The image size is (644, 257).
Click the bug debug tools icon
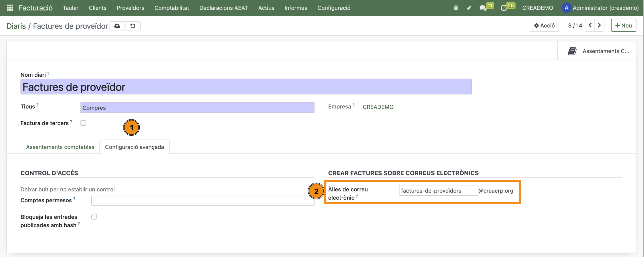tap(456, 8)
